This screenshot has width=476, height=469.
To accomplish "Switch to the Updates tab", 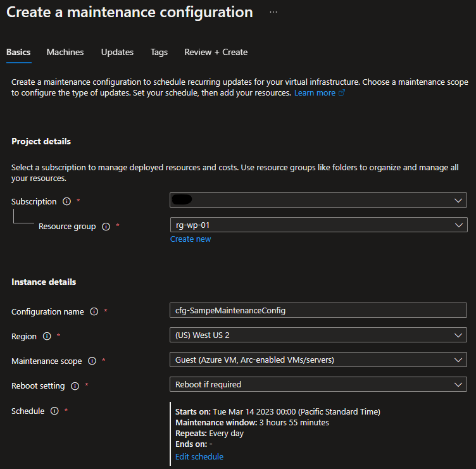I will tap(117, 52).
